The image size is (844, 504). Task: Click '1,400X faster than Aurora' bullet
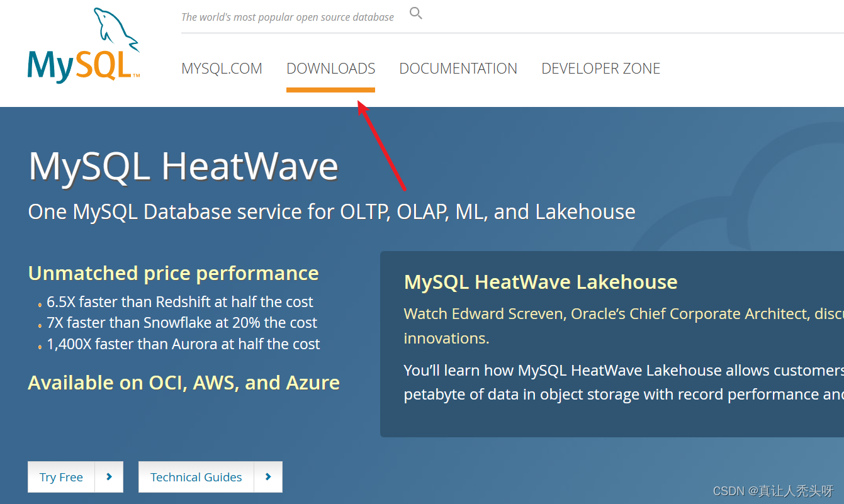183,344
